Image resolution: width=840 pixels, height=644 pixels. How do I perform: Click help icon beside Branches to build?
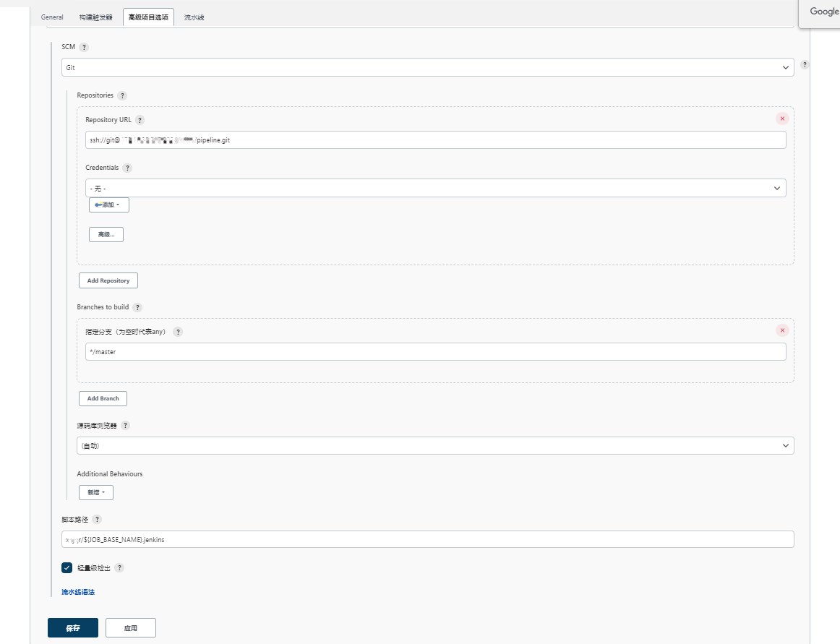pos(137,307)
